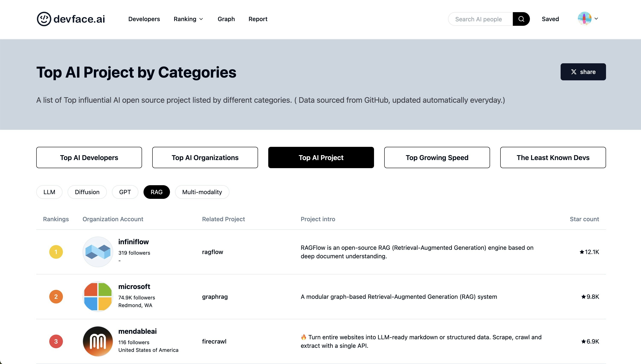Expand the Ranking dropdown menu
The width and height of the screenshot is (641, 364).
point(188,19)
